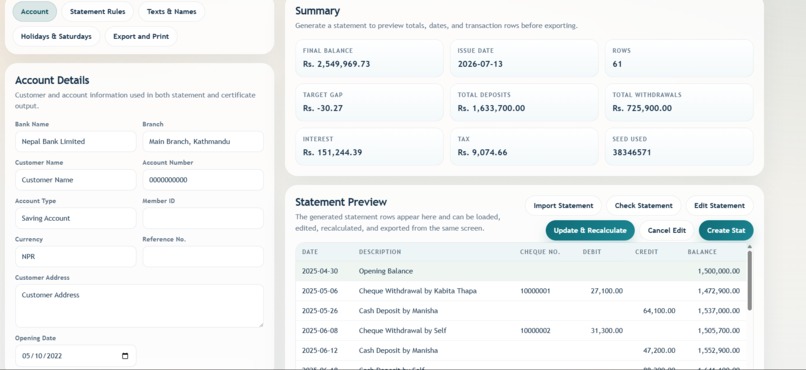Click cheque number 10000002
806x370 pixels.
pos(535,330)
